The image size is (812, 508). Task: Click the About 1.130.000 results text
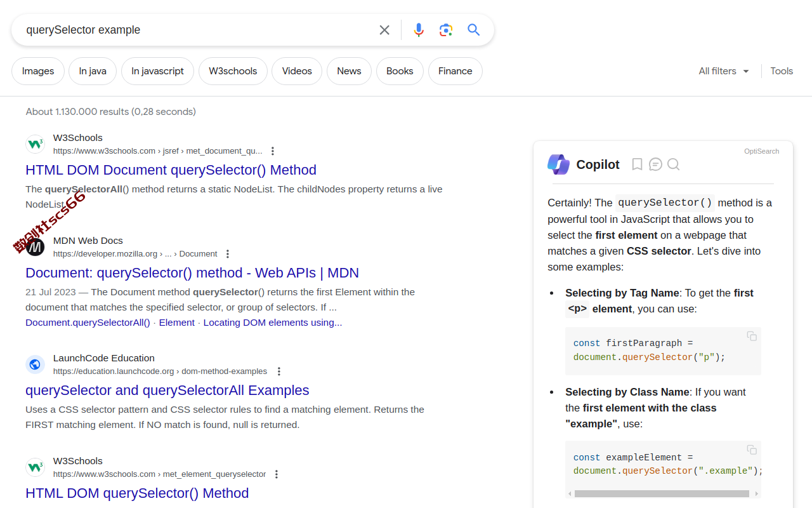point(111,112)
